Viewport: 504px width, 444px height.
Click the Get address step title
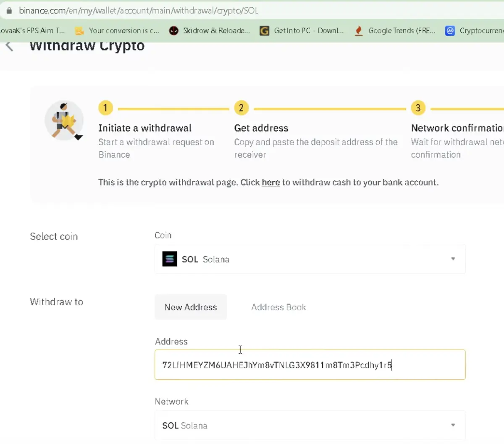[261, 128]
